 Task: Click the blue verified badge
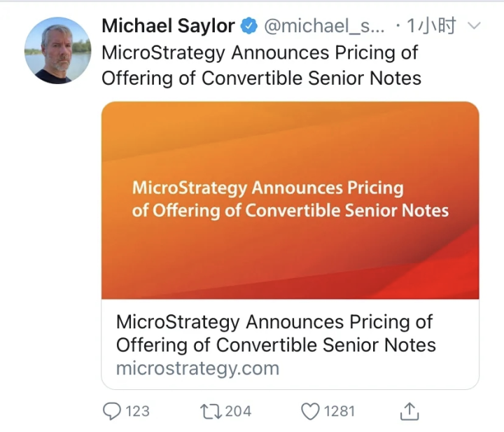(248, 27)
